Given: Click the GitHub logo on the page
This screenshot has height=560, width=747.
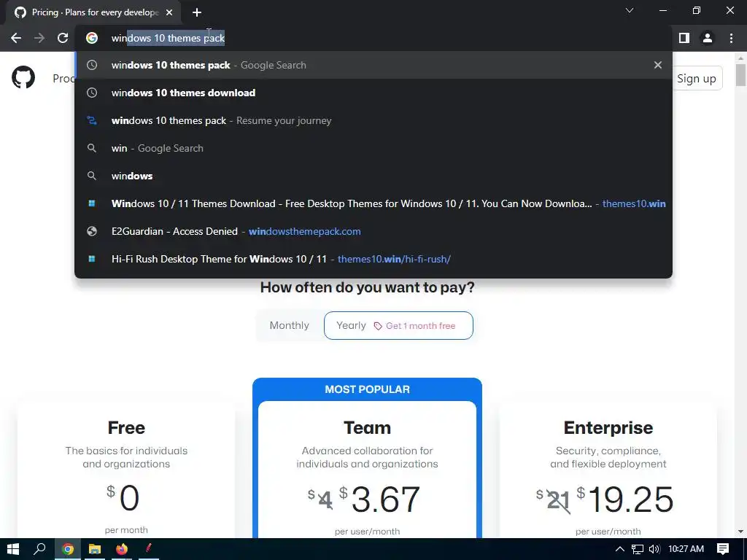Looking at the screenshot, I should [23, 77].
